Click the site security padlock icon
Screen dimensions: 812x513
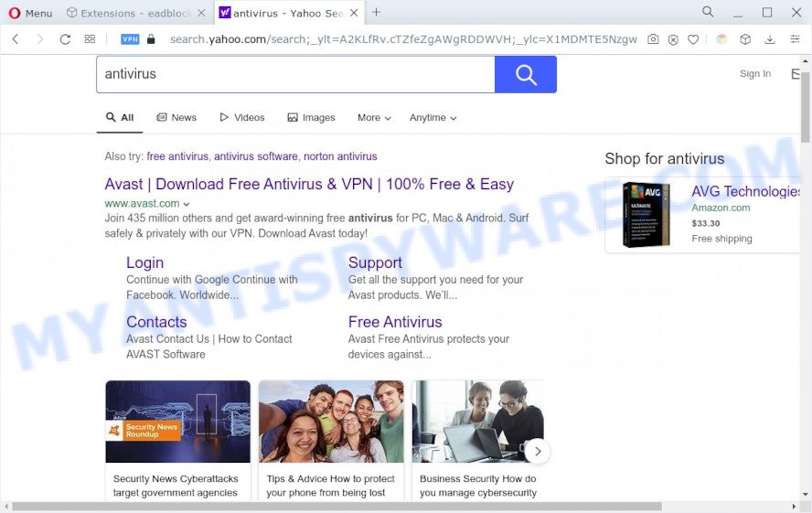pyautogui.click(x=151, y=38)
